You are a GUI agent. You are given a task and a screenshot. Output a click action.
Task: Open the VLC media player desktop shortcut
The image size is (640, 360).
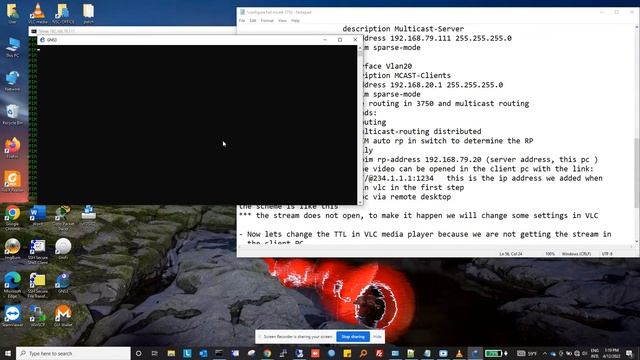(x=38, y=13)
